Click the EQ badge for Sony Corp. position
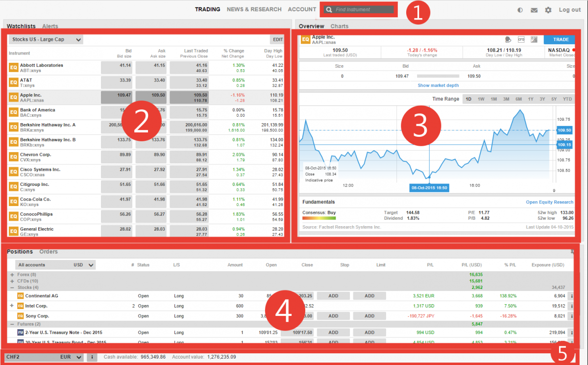Screen dimensions: 588x365 click(x=20, y=316)
